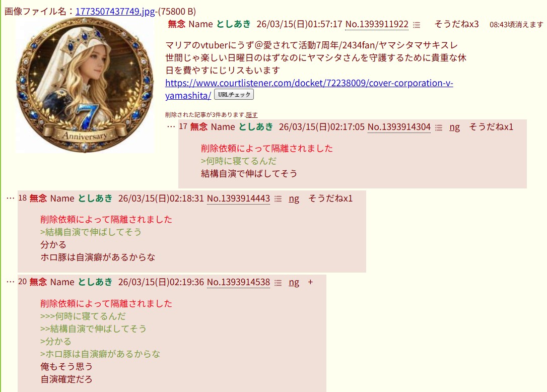547x392 pixels.
Task: Click ng on post No.1393914304
Action: click(x=454, y=127)
